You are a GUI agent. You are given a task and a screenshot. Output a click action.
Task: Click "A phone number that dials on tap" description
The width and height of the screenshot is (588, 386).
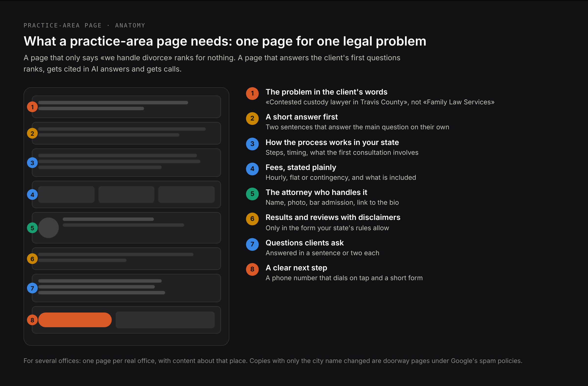pos(344,278)
